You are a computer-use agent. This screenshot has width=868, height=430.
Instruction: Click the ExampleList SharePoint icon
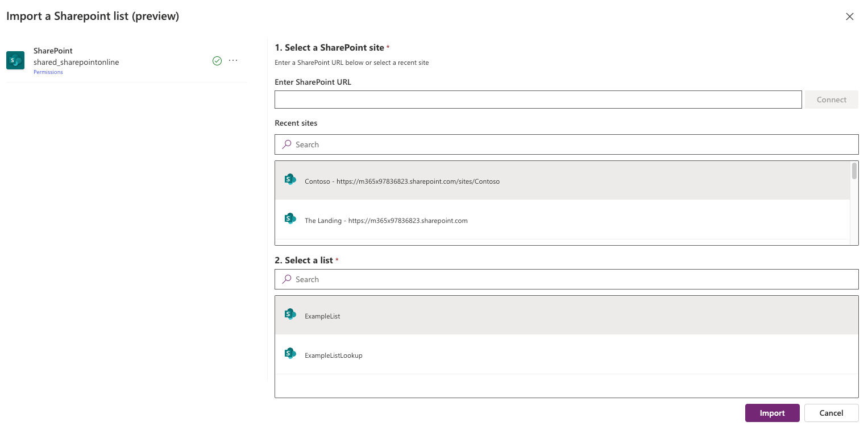290,315
